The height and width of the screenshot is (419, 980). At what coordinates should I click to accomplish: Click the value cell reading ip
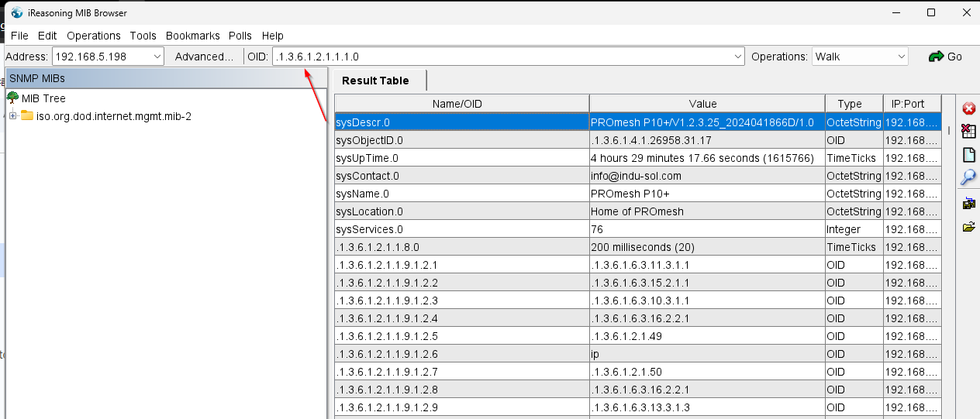tap(707, 354)
